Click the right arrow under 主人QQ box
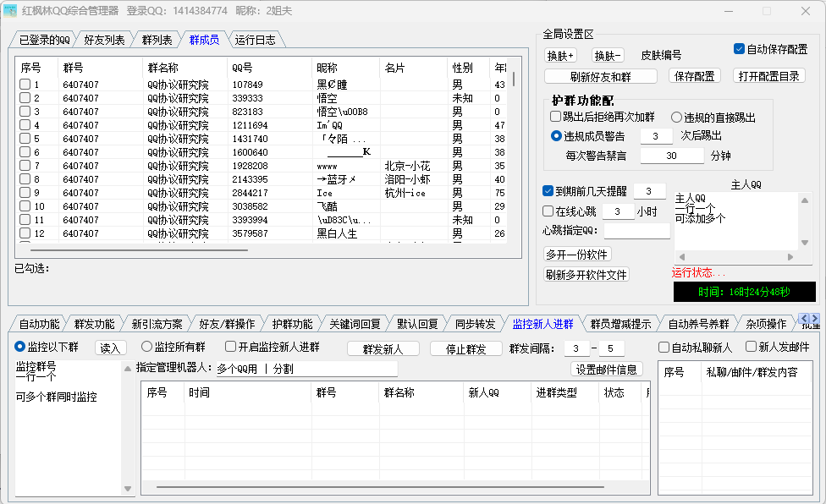Screen dimensions: 826x504 792,256
